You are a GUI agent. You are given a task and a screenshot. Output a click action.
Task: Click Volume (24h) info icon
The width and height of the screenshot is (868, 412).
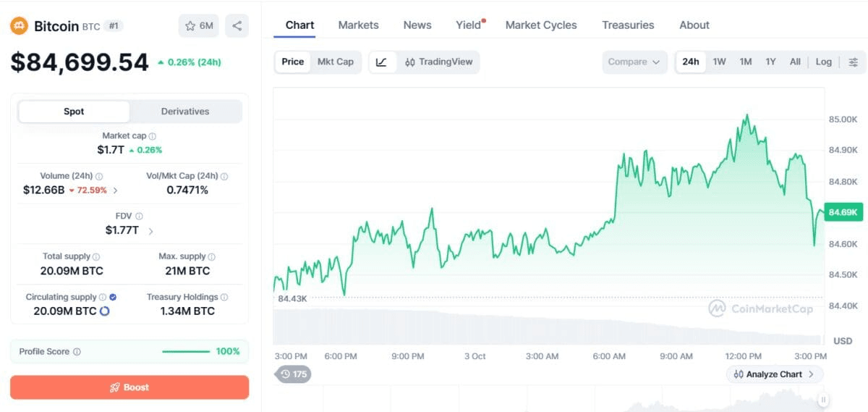[99, 177]
